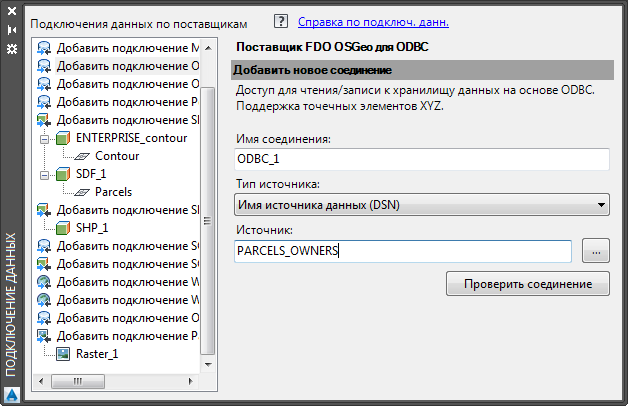Image resolution: width=628 pixels, height=406 pixels.
Task: Open palette properties icon in side strip
Action: point(12,47)
